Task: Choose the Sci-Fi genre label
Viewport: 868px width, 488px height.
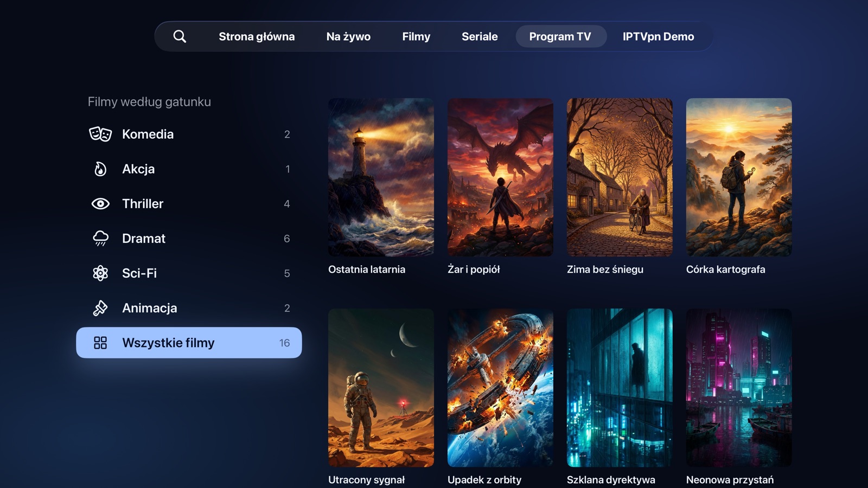Action: pos(139,273)
